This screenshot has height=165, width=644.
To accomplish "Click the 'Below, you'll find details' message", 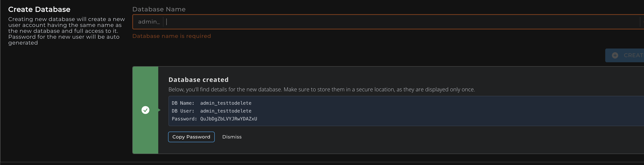I will pyautogui.click(x=321, y=89).
